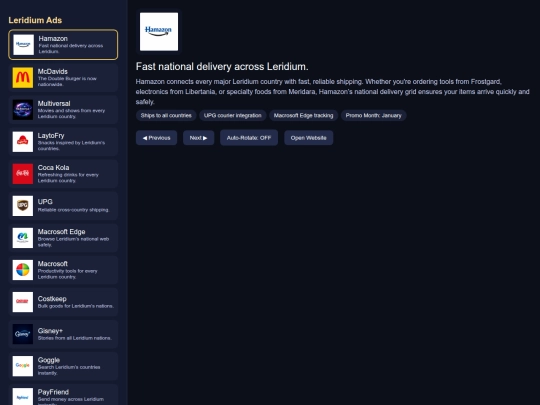Click the 'Promo Month: January' tag
The height and width of the screenshot is (405, 540).
[x=374, y=115]
